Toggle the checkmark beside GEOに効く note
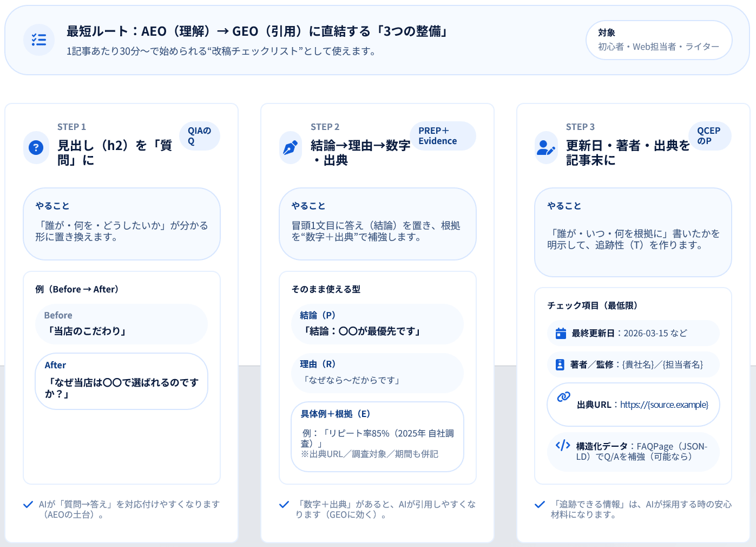The image size is (756, 547). [x=284, y=504]
